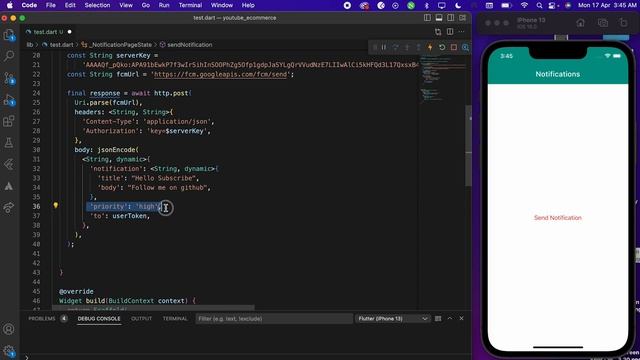Switch to the Terminal panel tab
This screenshot has width=640, height=360.
click(175, 318)
